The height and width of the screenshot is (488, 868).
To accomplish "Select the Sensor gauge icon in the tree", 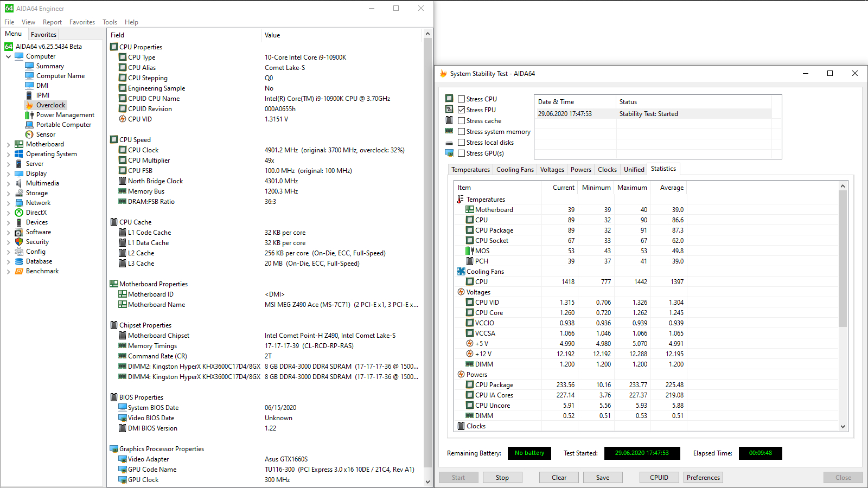I will coord(29,134).
